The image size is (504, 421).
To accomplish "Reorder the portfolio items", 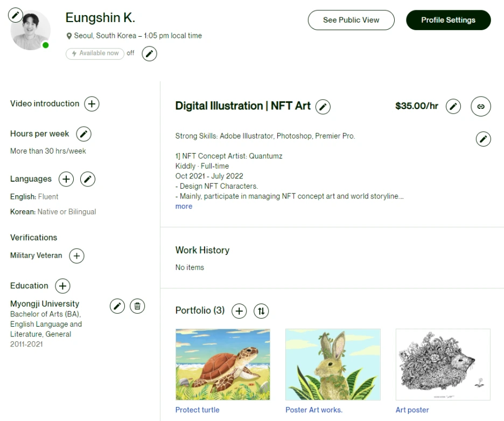I will (261, 311).
